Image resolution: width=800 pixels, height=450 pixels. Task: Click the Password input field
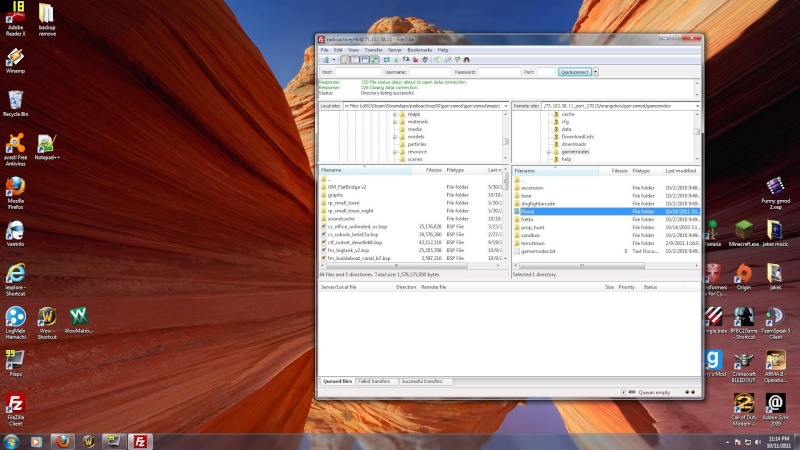pyautogui.click(x=499, y=72)
